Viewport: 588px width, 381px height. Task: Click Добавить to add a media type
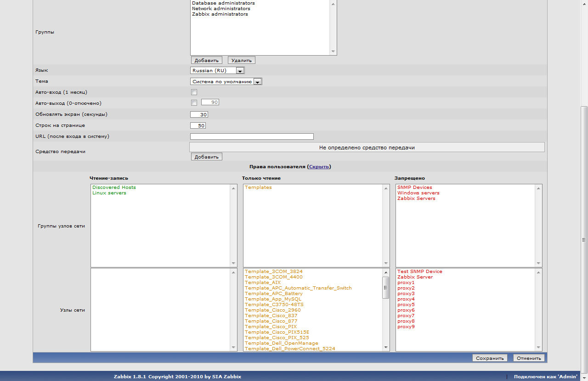[207, 157]
